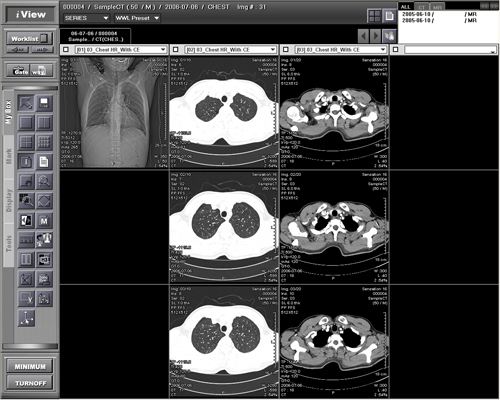Toggle checkbox for second series pane [02]

(176, 50)
